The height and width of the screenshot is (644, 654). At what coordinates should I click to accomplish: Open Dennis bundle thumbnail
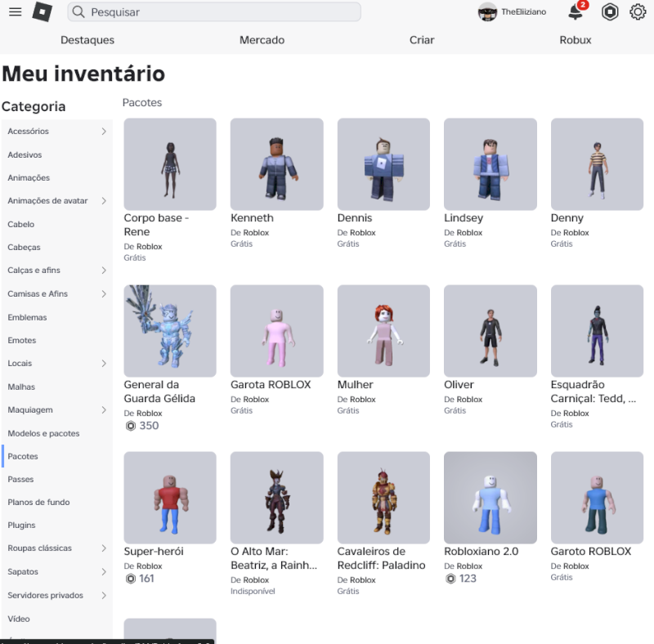383,164
